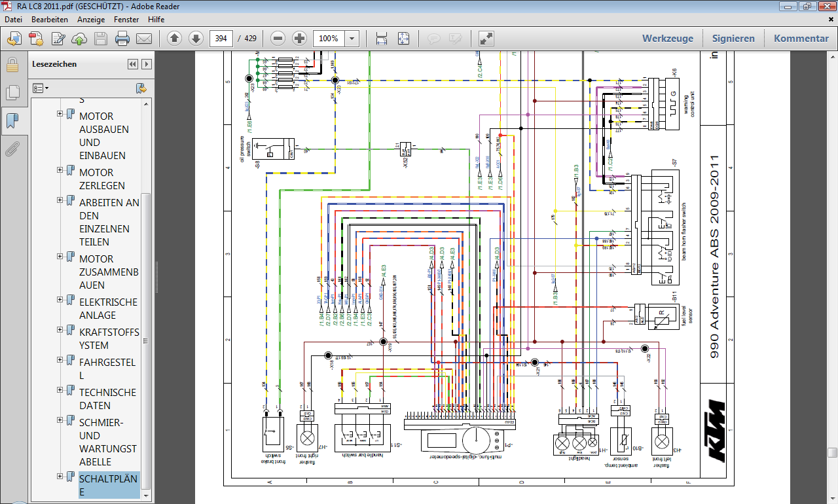The height and width of the screenshot is (504, 838).
Task: Open the Anzeige menu
Action: tap(91, 20)
